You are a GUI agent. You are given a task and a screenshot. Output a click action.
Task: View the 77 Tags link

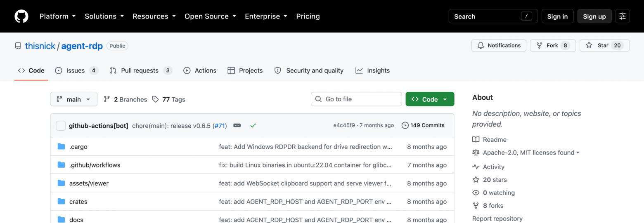click(x=168, y=99)
